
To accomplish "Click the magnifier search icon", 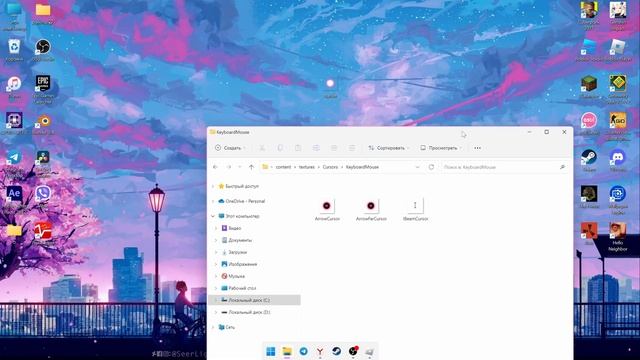I will (x=562, y=167).
